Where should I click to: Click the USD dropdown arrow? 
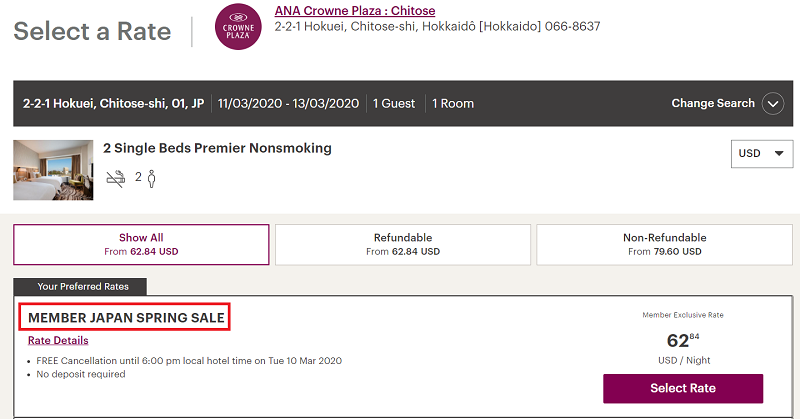tap(779, 154)
